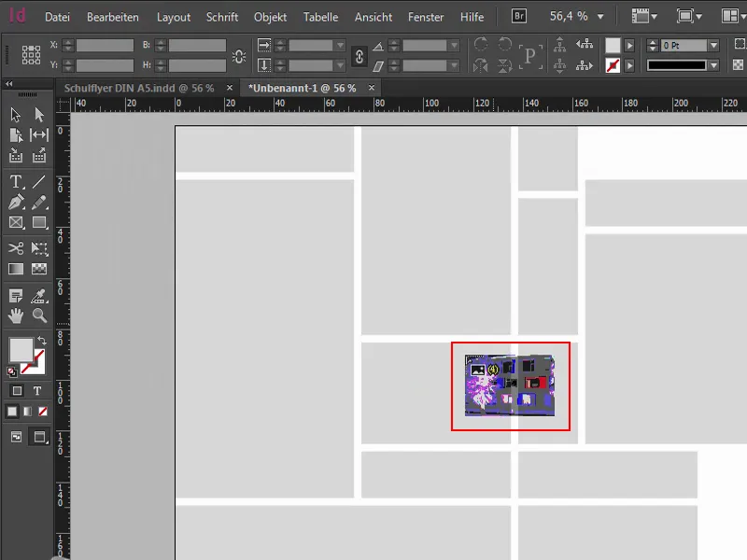The height and width of the screenshot is (560, 747).
Task: Choose the Page tool
Action: (16, 135)
